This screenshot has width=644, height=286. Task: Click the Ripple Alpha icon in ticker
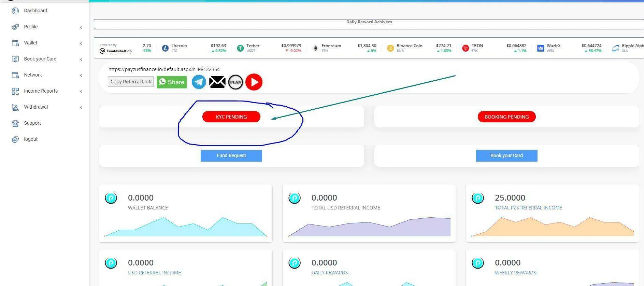pyautogui.click(x=616, y=48)
